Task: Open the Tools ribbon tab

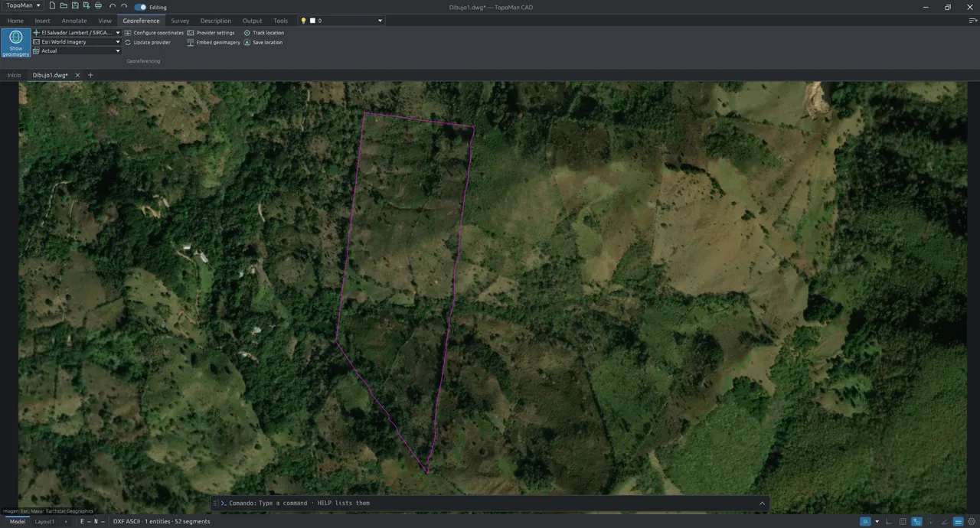Action: (281, 21)
